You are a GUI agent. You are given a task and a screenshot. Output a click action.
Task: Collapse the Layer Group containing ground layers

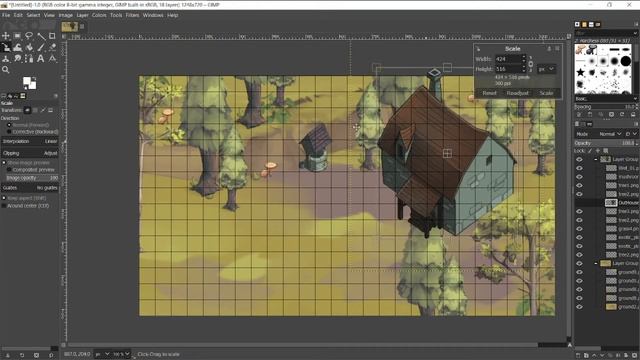(x=596, y=263)
